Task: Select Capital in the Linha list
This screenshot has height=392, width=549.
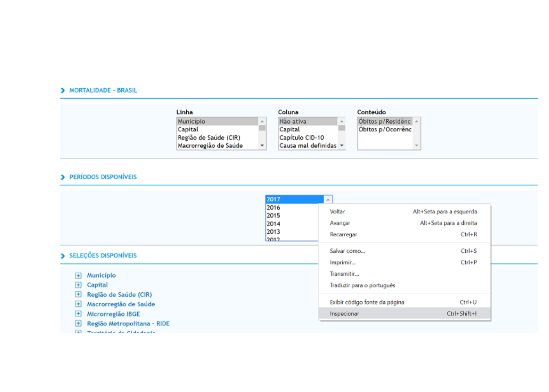Action: 188,129
